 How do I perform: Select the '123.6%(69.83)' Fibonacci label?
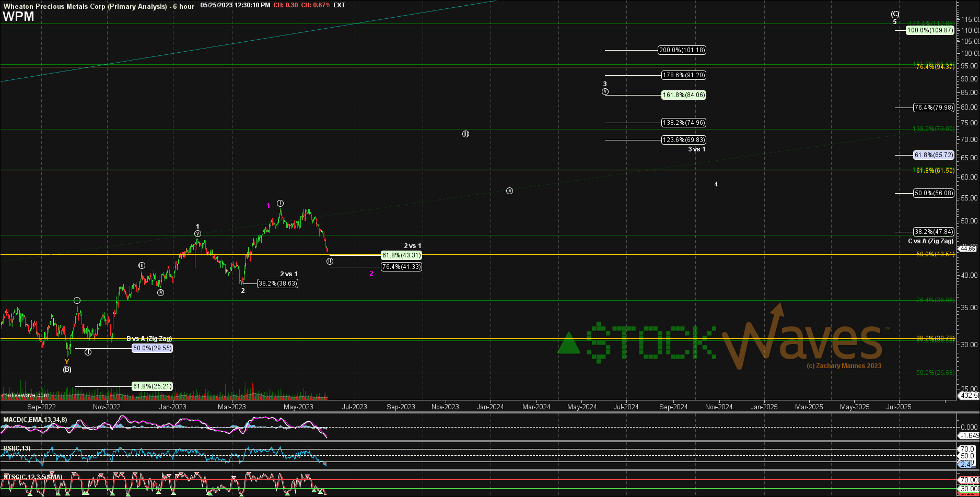[x=684, y=140]
